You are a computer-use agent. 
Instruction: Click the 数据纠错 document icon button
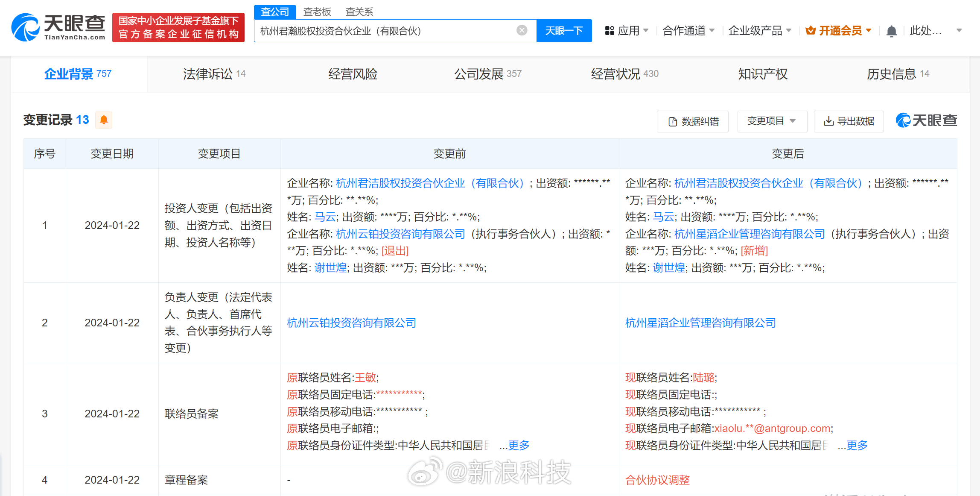click(692, 122)
